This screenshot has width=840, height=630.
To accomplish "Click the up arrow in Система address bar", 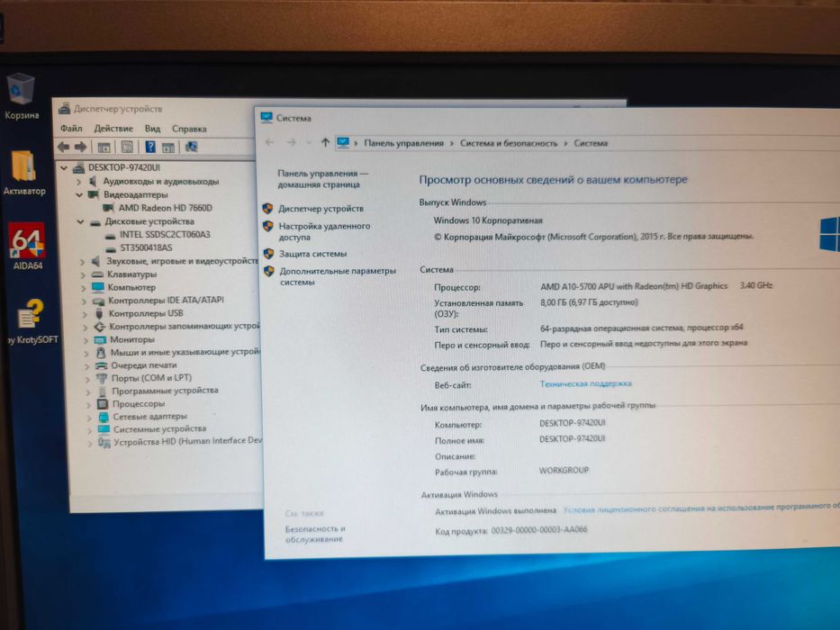I will tap(325, 142).
